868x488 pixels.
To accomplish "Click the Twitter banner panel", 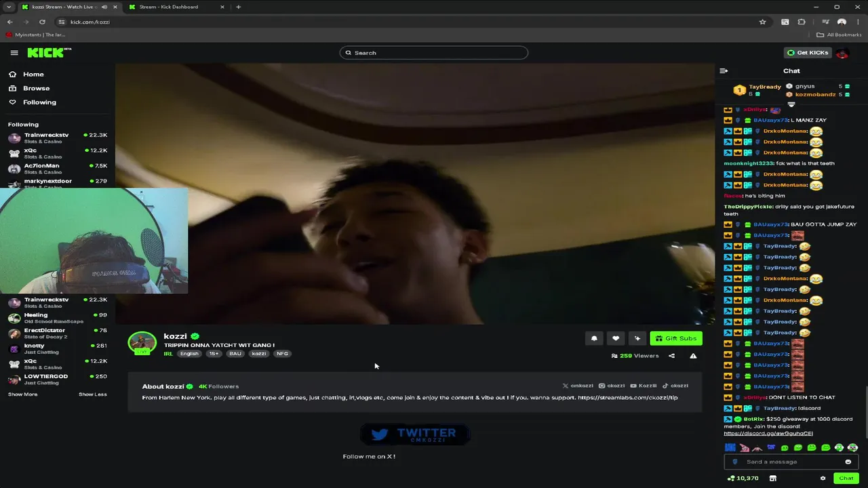I will (415, 434).
